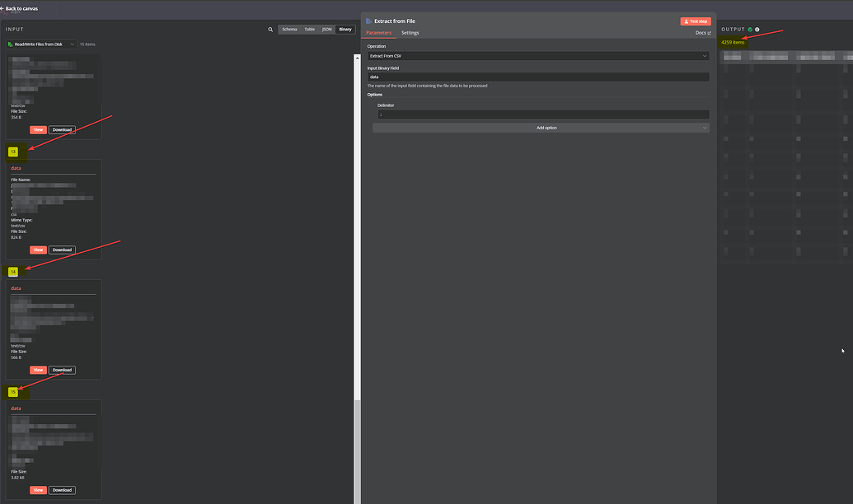Switch input view to JSON
Screen dimensions: 853x504
tap(326, 30)
